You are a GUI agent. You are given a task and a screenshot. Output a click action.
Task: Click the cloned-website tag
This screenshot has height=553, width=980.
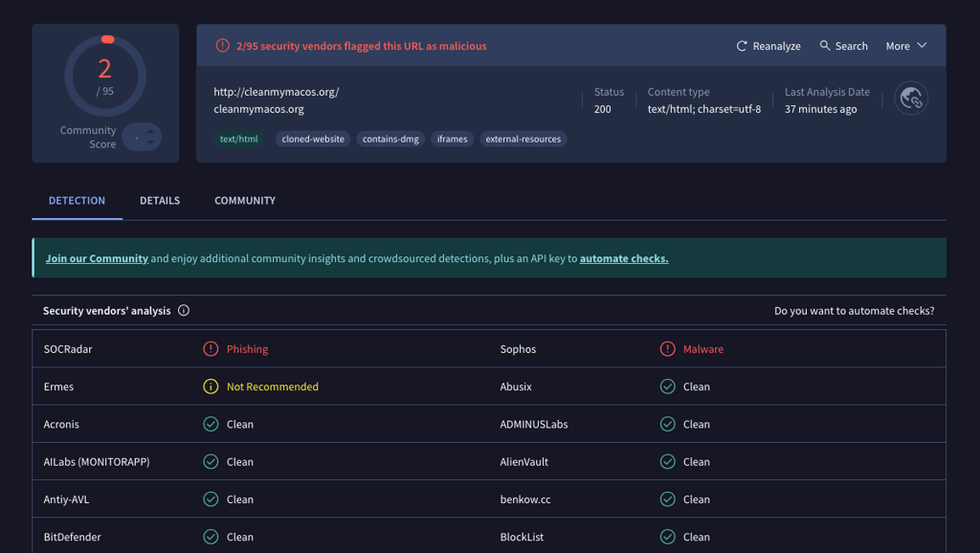pyautogui.click(x=313, y=139)
